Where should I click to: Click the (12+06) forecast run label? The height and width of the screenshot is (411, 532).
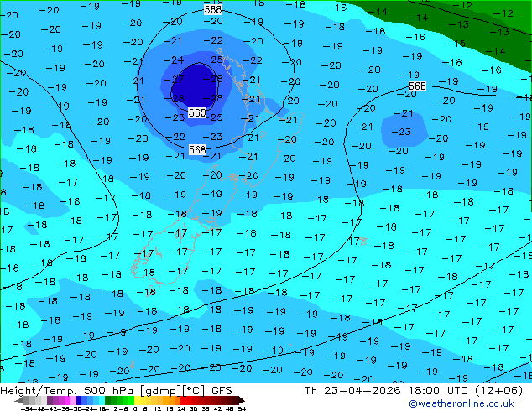[497, 390]
